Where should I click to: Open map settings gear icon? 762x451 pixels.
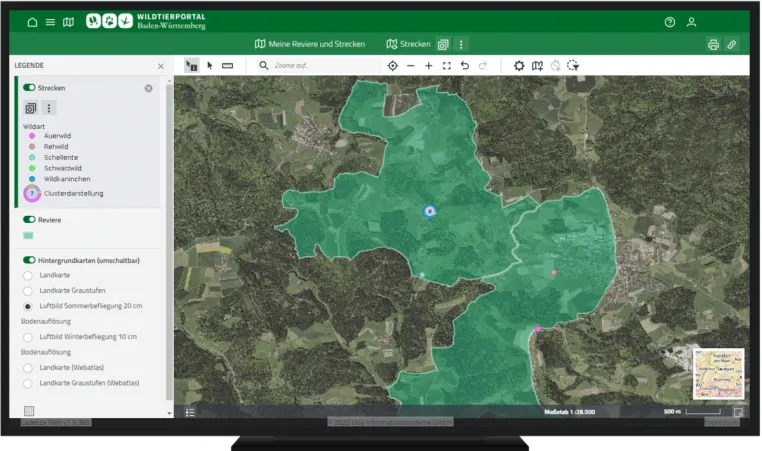pyautogui.click(x=519, y=66)
